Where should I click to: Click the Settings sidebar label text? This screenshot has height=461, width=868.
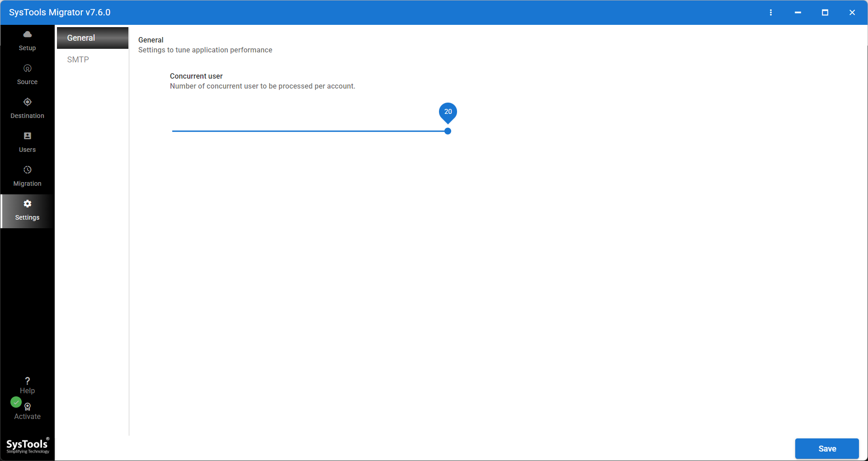coord(27,217)
